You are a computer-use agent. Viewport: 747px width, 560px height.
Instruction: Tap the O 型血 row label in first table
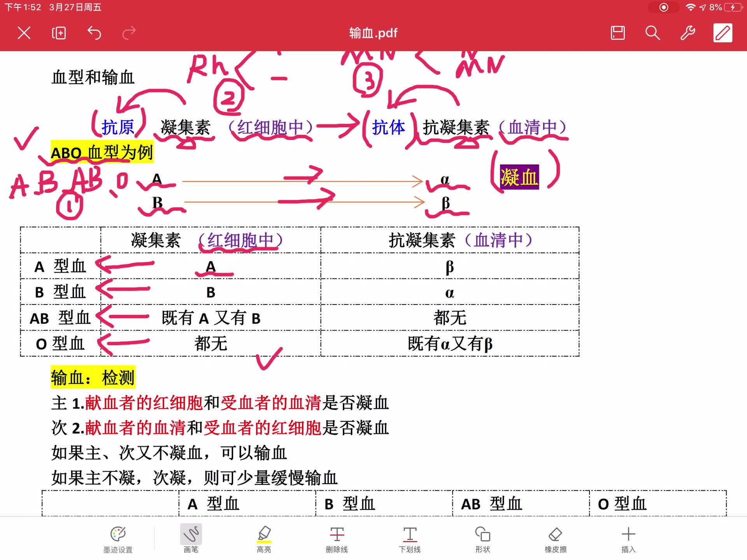pyautogui.click(x=60, y=344)
